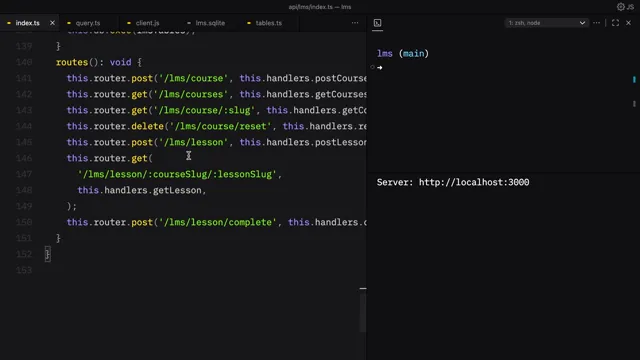The height and width of the screenshot is (360, 640).
Task: Click the '/lms/lesson' string on line 145
Action: pos(193,142)
